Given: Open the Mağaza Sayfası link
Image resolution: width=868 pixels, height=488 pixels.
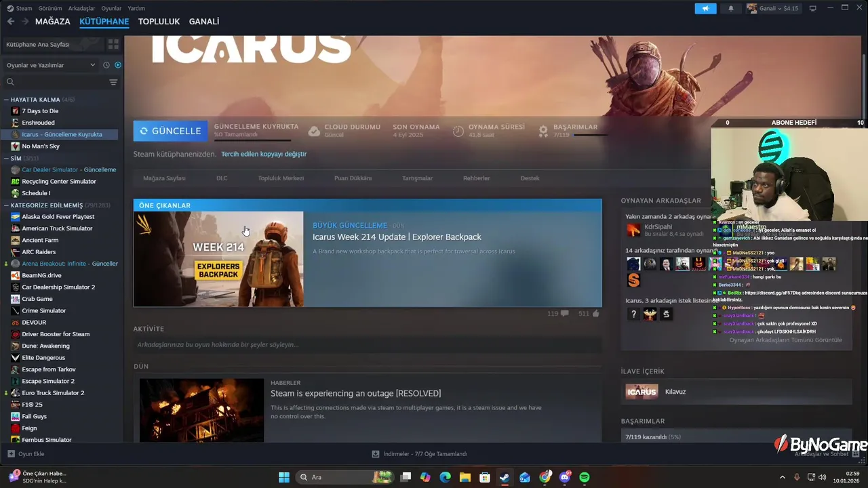Looking at the screenshot, I should [164, 178].
